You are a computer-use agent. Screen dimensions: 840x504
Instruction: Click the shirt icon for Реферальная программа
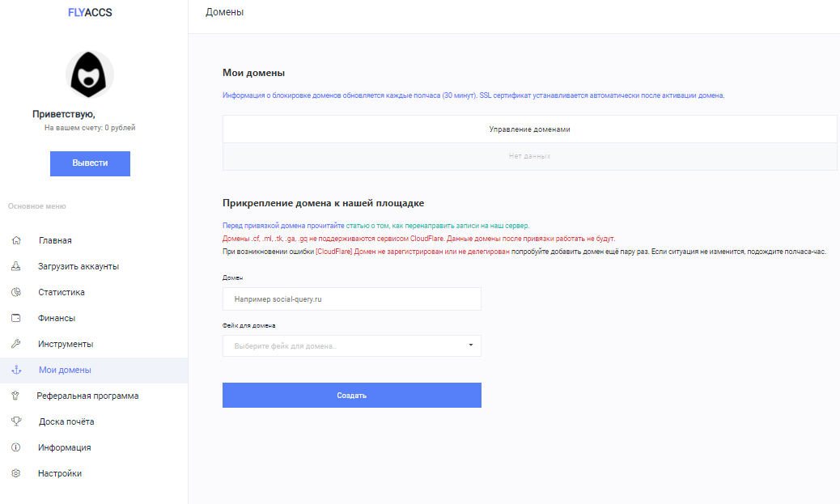pyautogui.click(x=15, y=396)
